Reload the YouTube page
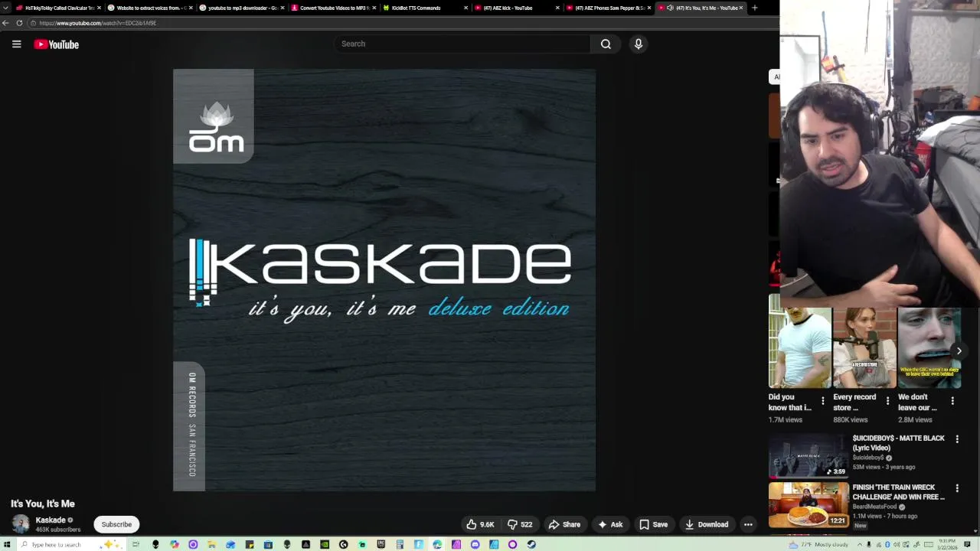Screen dimensions: 980x551 click(19, 23)
